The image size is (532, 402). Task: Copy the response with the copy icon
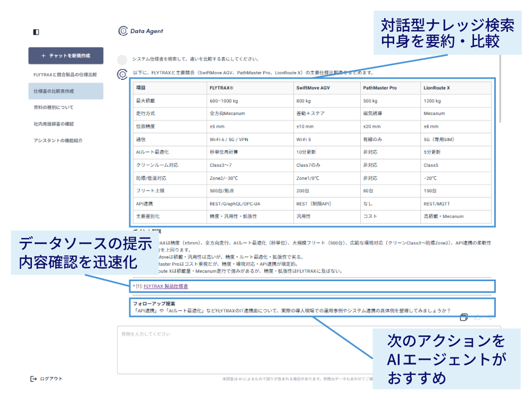coord(464,317)
